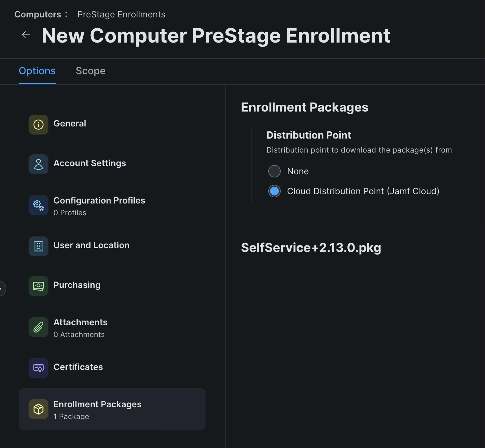Expand the collapsed sidebar chevron
Viewport: 485px width, 448px height.
point(2,289)
